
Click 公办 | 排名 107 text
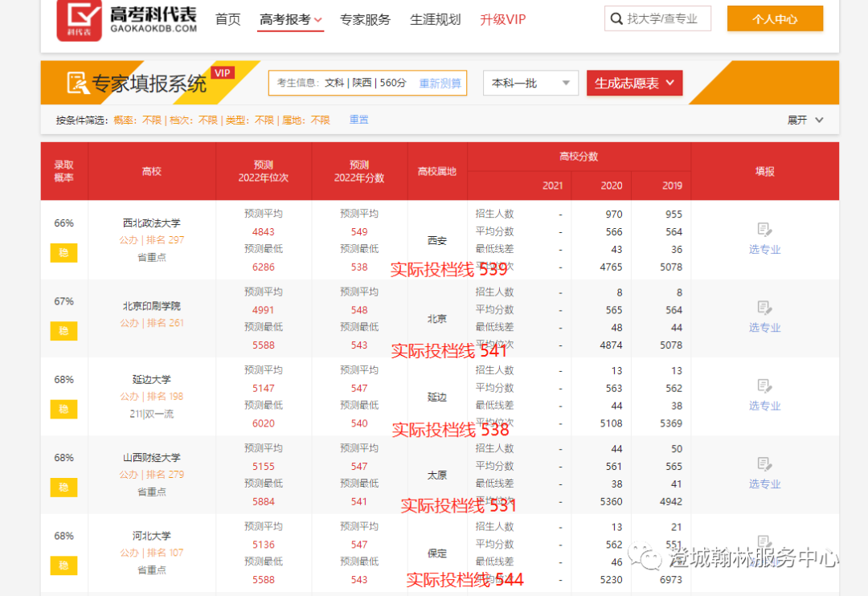[x=152, y=553]
